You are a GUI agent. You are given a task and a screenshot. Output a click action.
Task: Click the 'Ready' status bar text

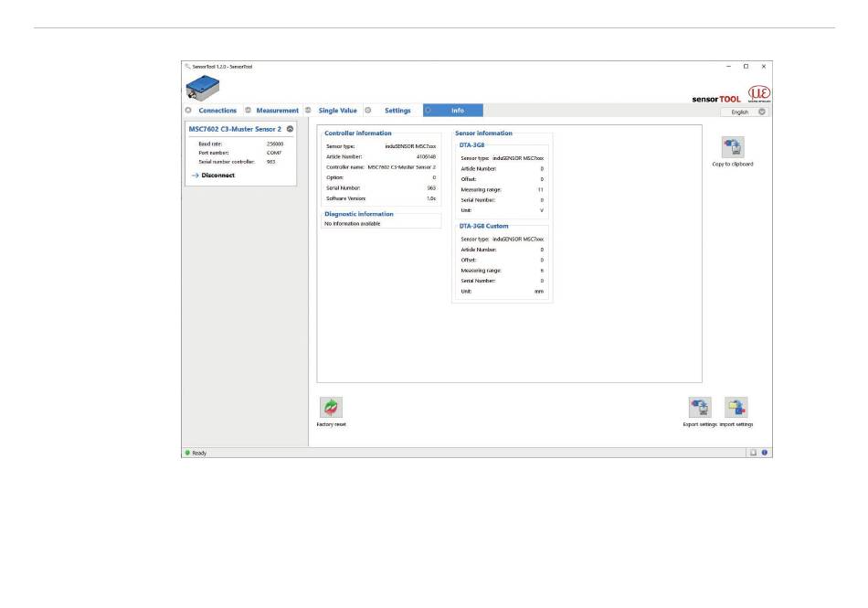[x=199, y=453]
